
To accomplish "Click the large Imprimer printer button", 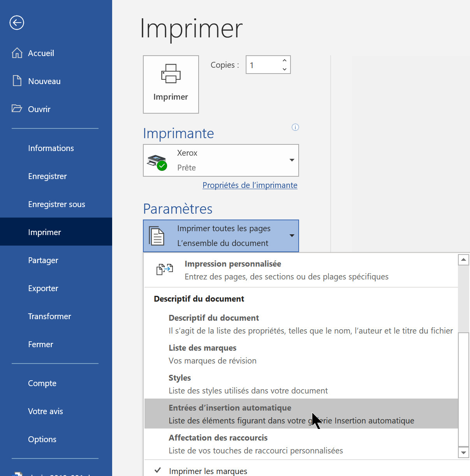I will [171, 84].
